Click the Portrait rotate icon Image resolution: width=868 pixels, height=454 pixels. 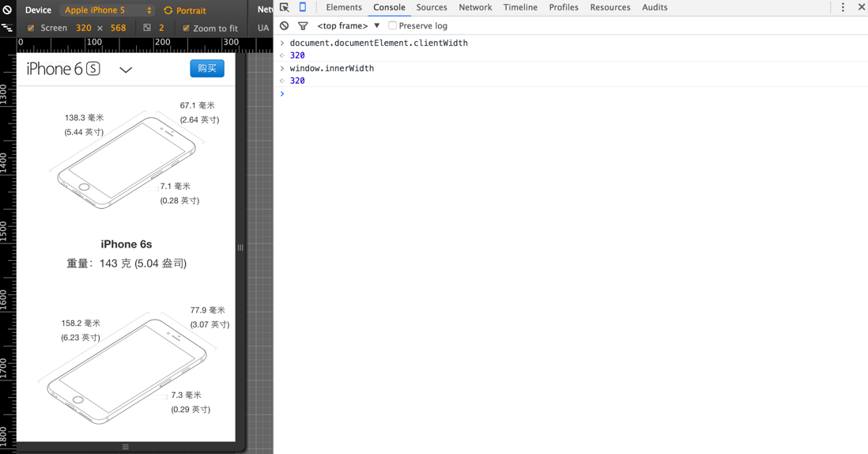pos(168,10)
